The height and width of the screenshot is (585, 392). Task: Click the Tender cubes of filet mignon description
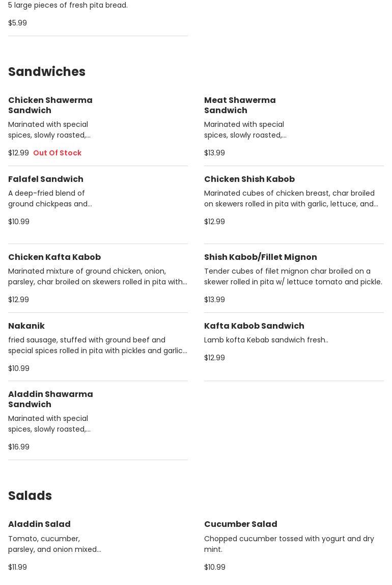[x=293, y=277]
